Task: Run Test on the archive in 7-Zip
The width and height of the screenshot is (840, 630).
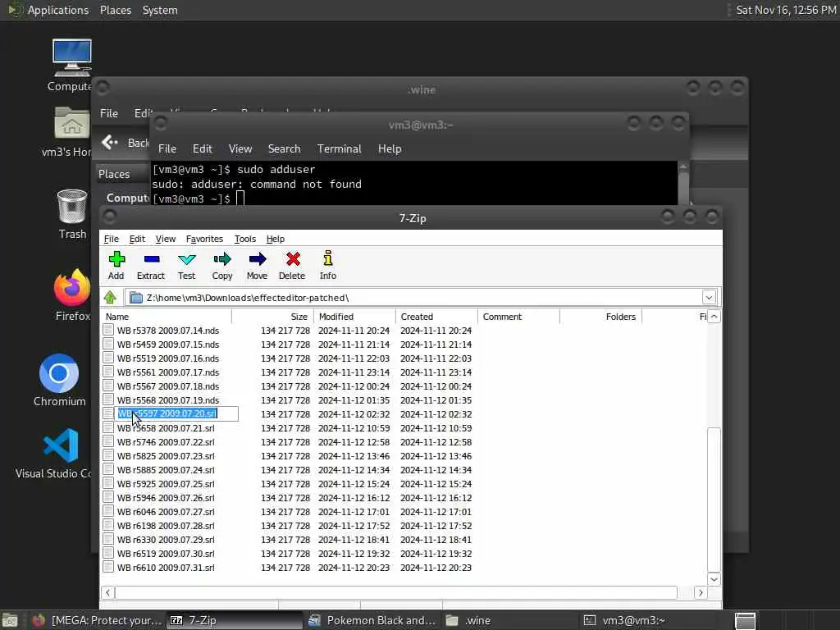Action: click(x=186, y=265)
